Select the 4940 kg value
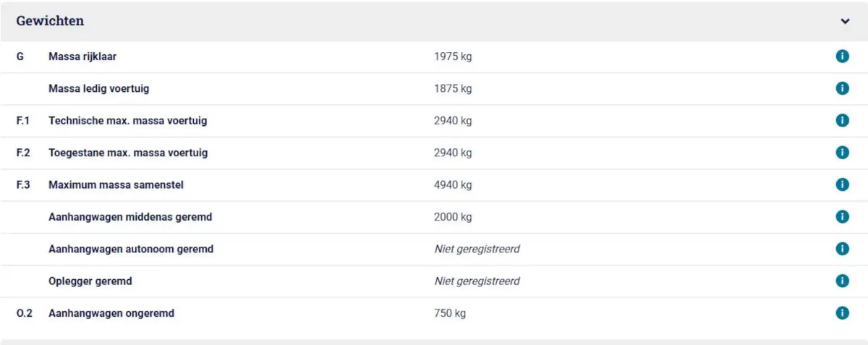 (x=453, y=184)
